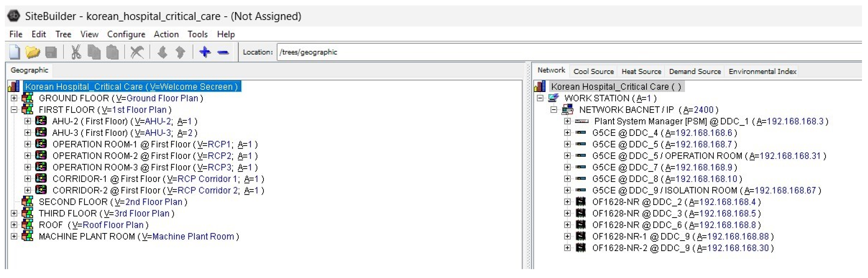The width and height of the screenshot is (868, 278).
Task: Click the NETWORK BACNET / IP network icon
Action: [568, 109]
